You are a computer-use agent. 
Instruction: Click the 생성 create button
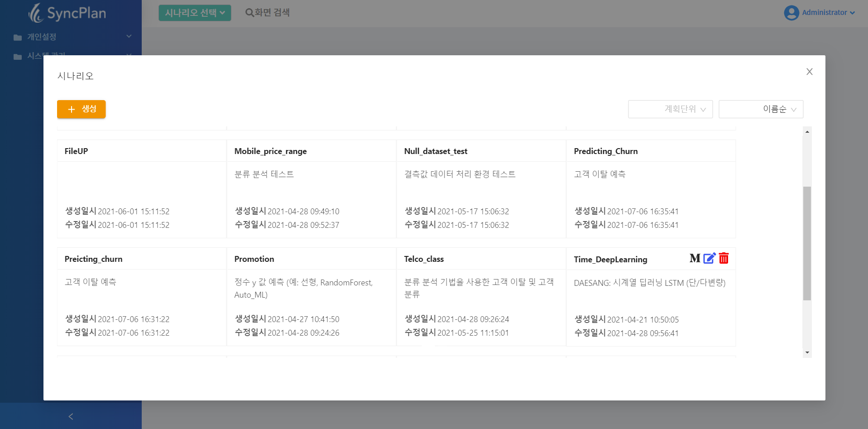coord(82,109)
